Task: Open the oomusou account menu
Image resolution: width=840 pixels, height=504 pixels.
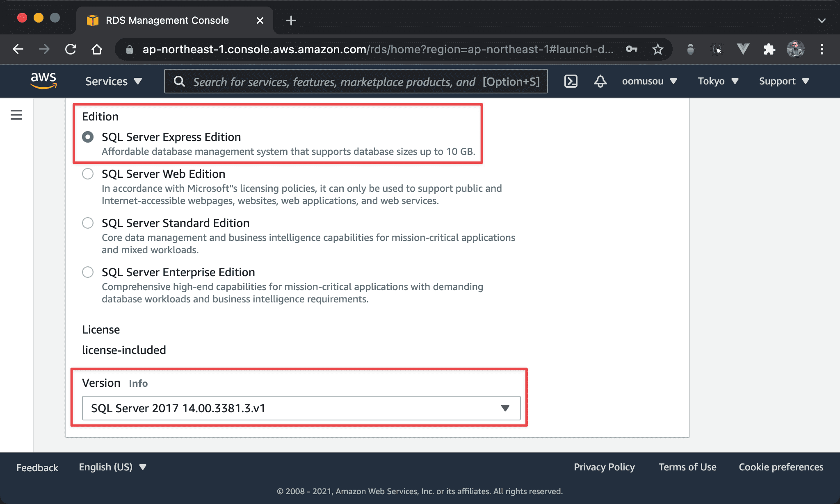Action: (649, 81)
